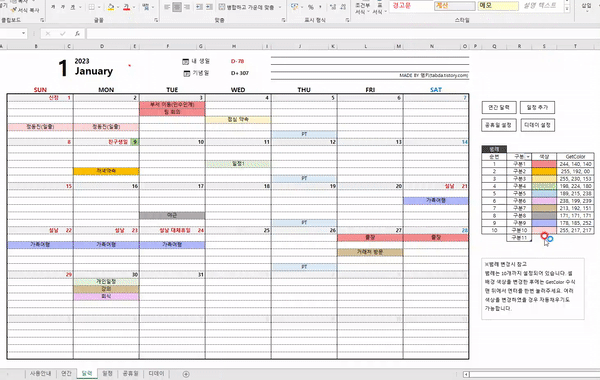This screenshot has height=380, width=600.
Task: Click into the formula bar input
Action: [342, 34]
